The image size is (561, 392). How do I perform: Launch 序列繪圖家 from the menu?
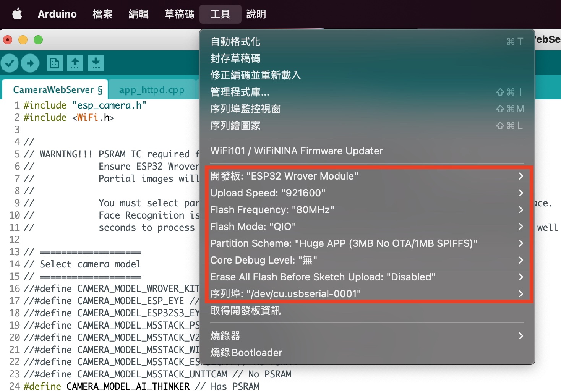(367, 126)
